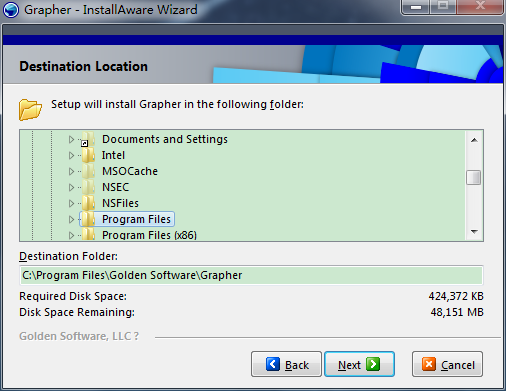Click the Destination Folder label
Viewport: 506px width, 391px height.
click(x=68, y=256)
